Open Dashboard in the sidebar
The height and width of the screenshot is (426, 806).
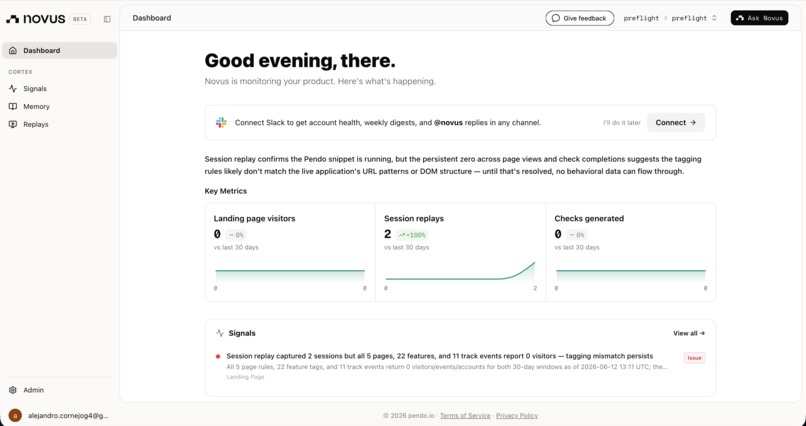click(60, 50)
